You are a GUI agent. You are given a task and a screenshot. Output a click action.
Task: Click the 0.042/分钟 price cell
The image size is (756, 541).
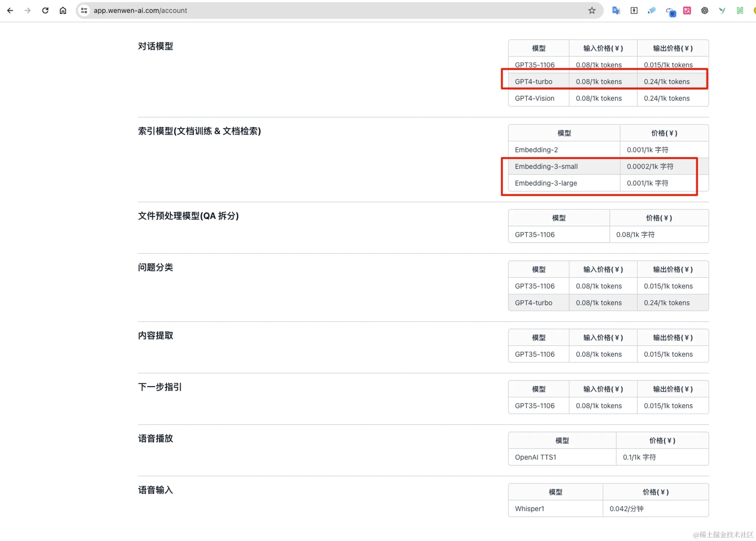[x=655, y=508]
